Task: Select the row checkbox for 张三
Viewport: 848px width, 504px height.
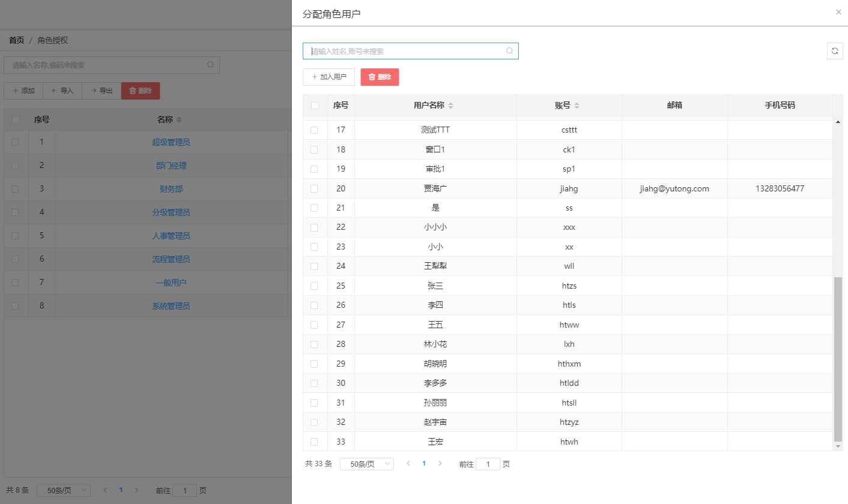Action: (314, 286)
